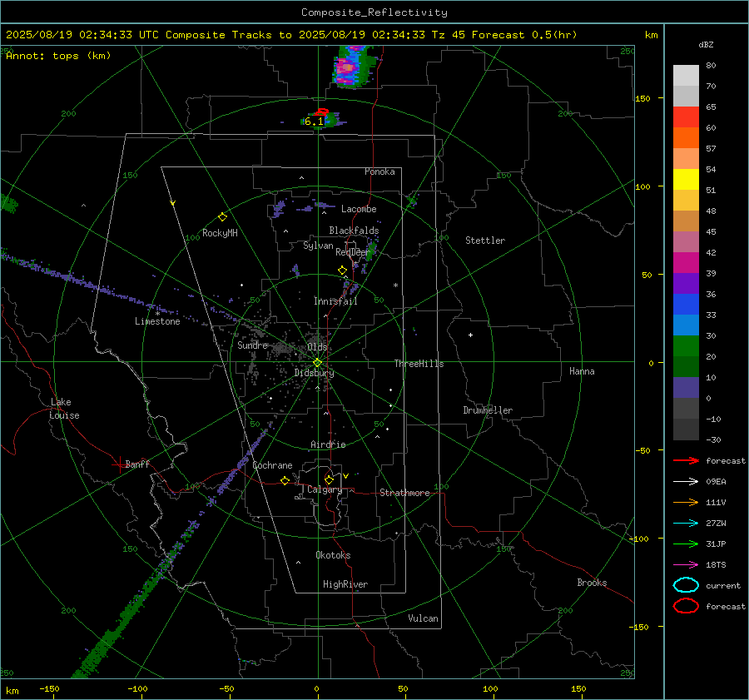Click the 51 dBZ yellow color swatch
The image size is (749, 700).
tap(686, 180)
